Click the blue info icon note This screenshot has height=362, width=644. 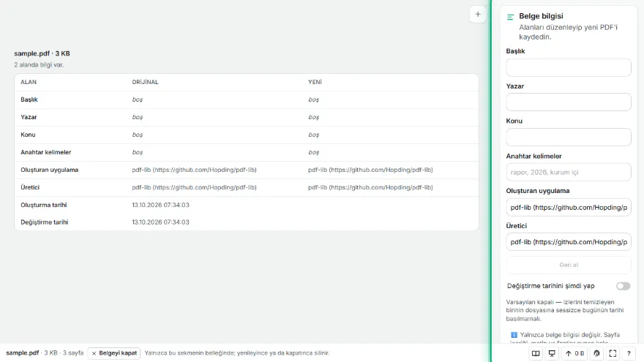click(x=514, y=335)
